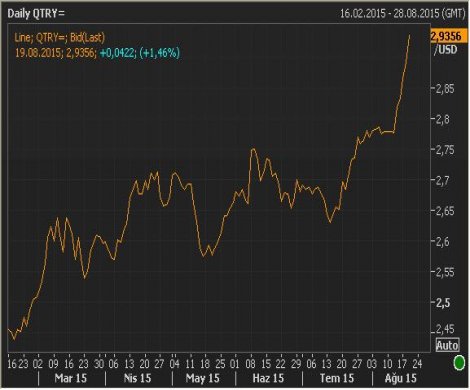Select the Line; QTRY=; Bid(Last) legend
The image size is (470, 390).
[59, 37]
